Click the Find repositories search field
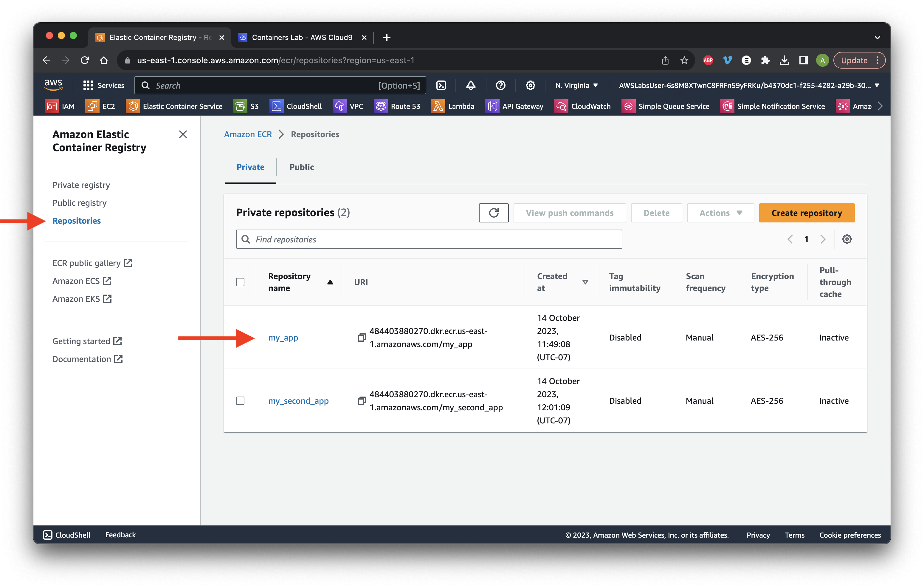924x588 pixels. coord(429,239)
